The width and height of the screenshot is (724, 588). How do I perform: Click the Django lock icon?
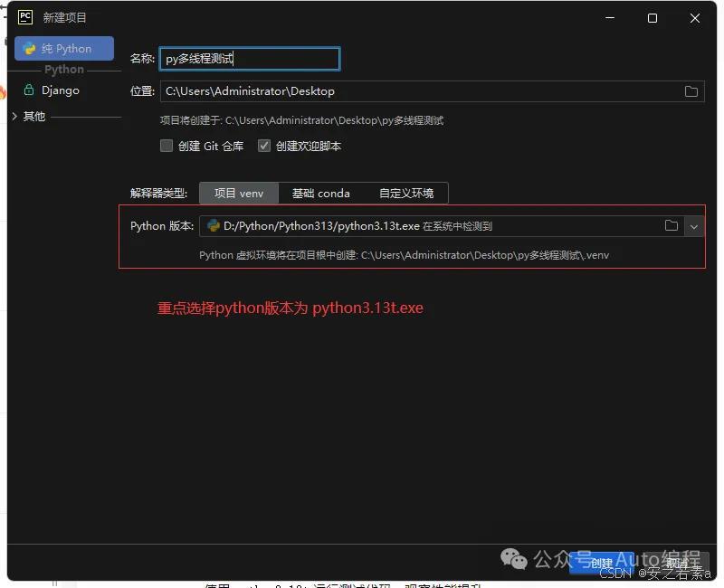tap(29, 90)
